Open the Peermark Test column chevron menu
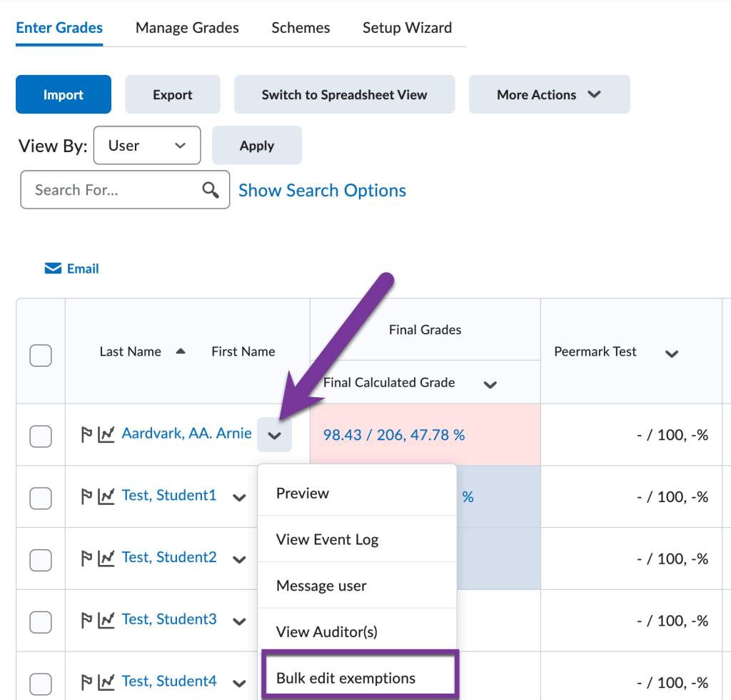This screenshot has width=731, height=700. (x=671, y=354)
